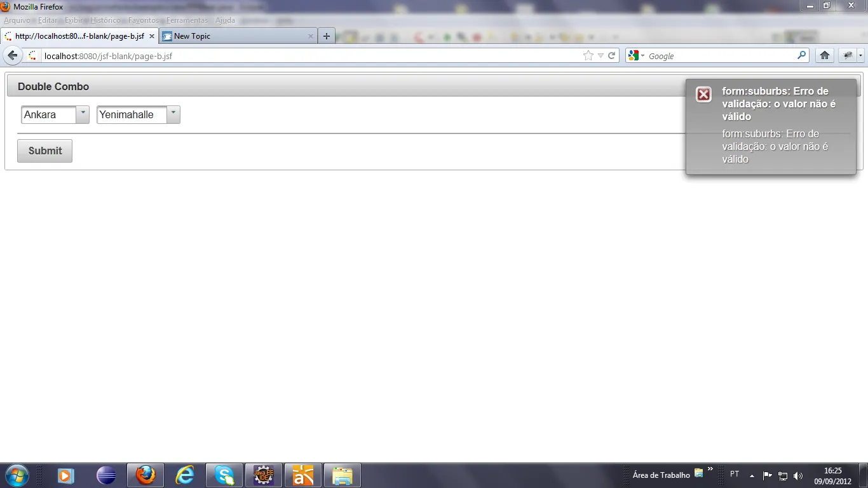Open the Ajuda menu

coord(225,20)
